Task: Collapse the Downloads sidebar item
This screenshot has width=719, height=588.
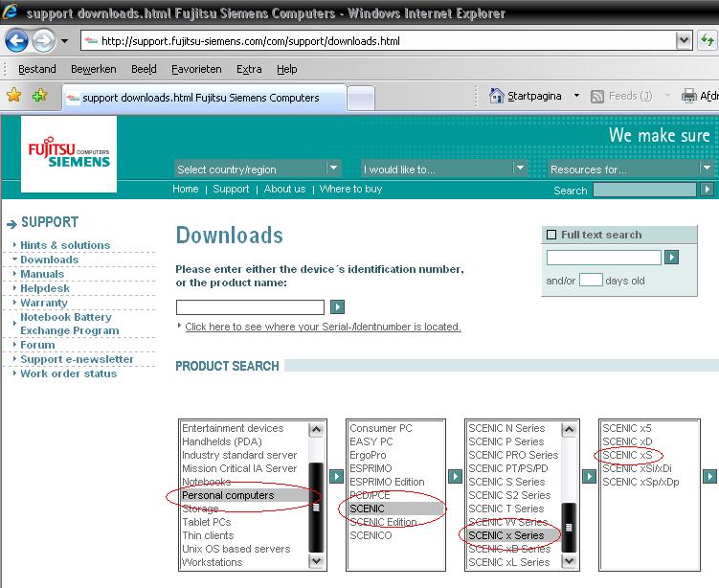Action: (49, 260)
